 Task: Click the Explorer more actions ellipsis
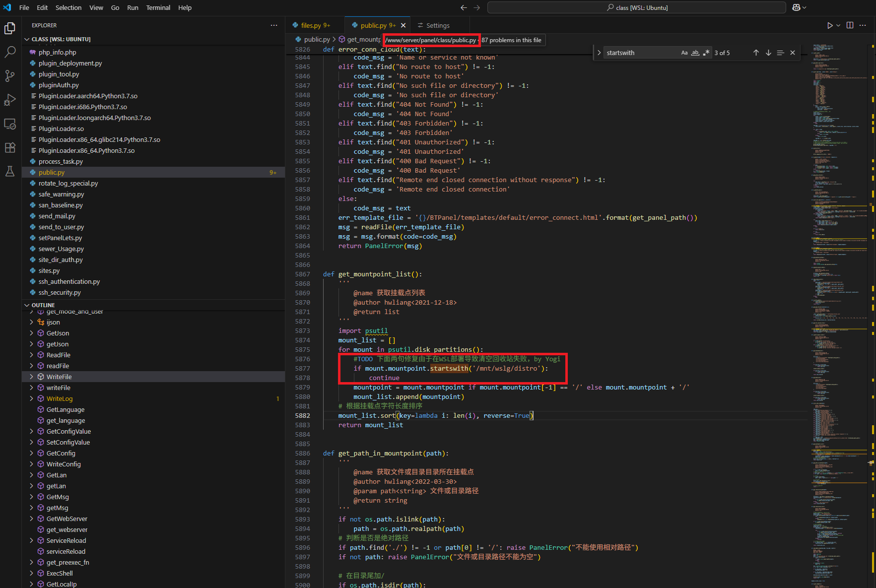274,25
